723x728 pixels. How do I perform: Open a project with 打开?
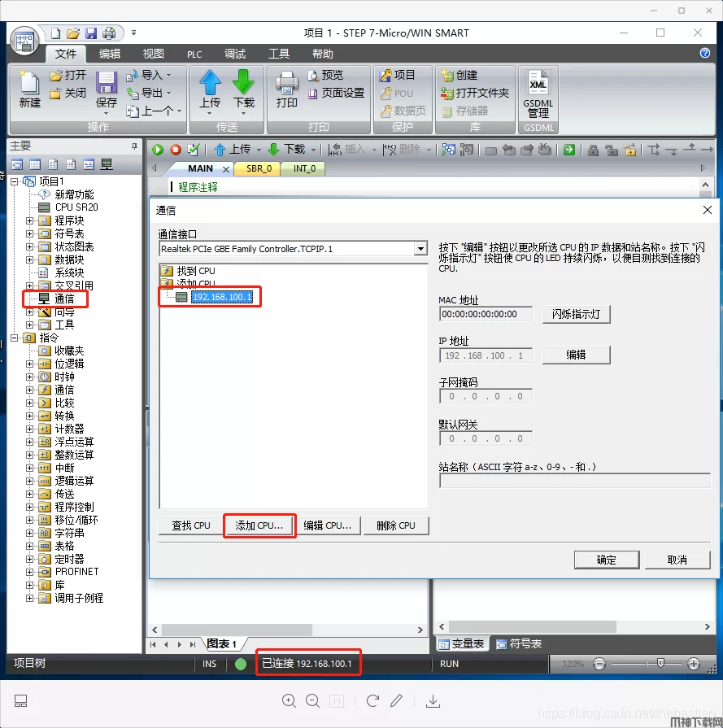(x=68, y=75)
